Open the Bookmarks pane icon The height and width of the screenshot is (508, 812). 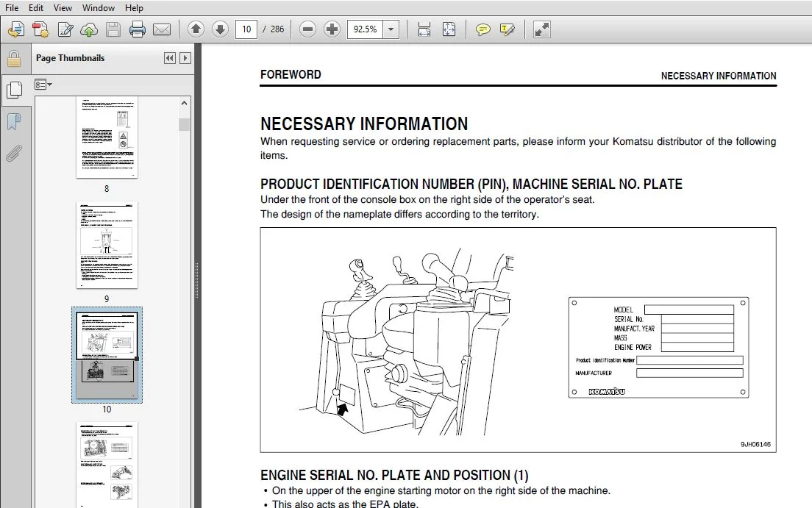pos(14,122)
